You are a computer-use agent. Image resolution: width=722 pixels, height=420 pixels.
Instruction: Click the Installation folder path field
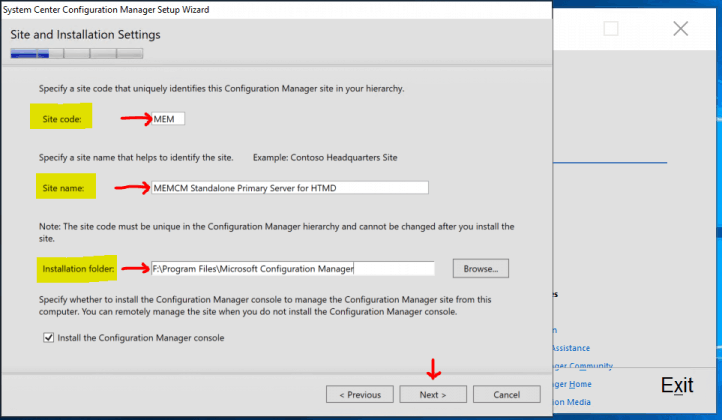(292, 268)
